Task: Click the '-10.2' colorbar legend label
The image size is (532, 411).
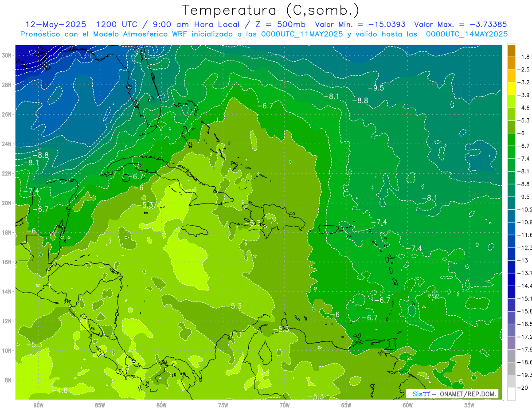Action: point(526,209)
